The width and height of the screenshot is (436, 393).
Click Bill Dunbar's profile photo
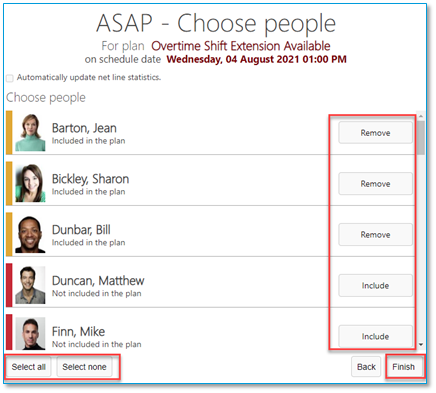[x=30, y=234]
